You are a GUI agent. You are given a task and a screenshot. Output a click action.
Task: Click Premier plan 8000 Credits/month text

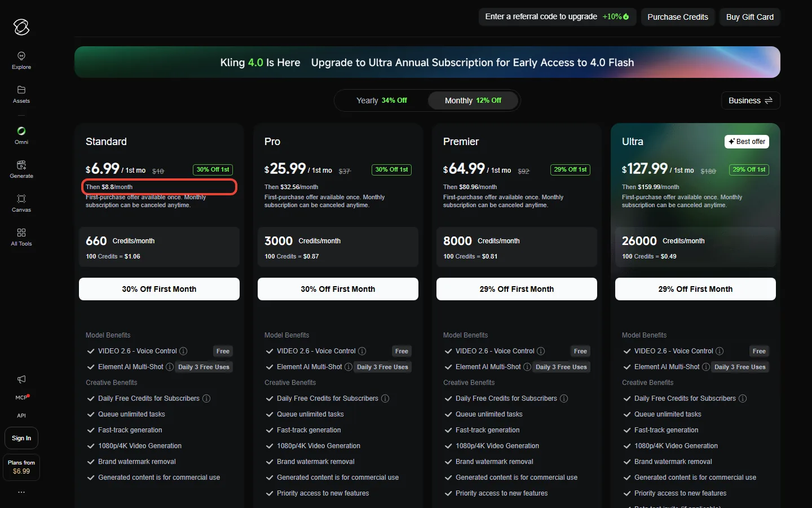(x=482, y=241)
